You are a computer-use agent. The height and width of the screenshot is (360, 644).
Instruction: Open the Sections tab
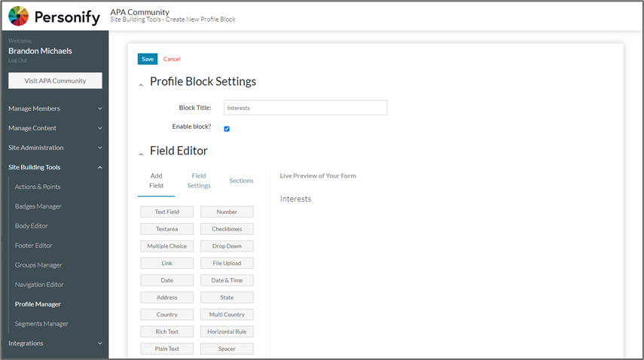pos(241,181)
